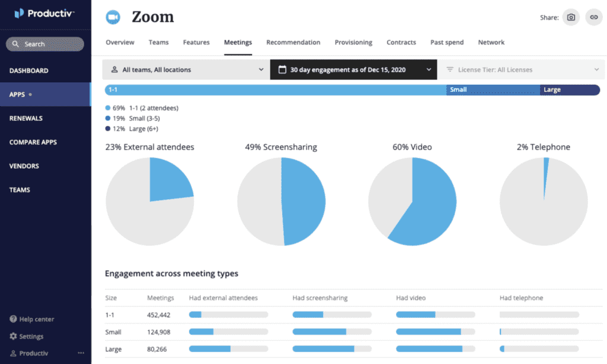607x364 pixels.
Task: Click the 'Engagement across meeting types' heading
Action: (x=171, y=273)
